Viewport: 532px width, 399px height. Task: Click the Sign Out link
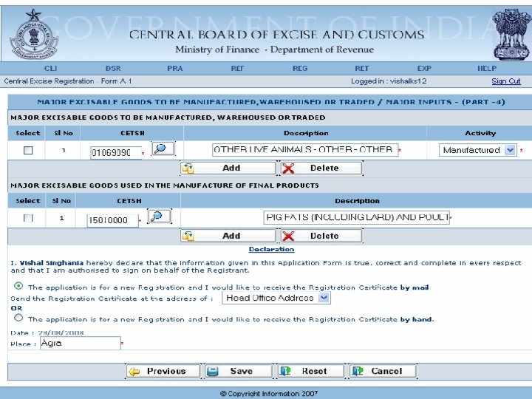(506, 81)
